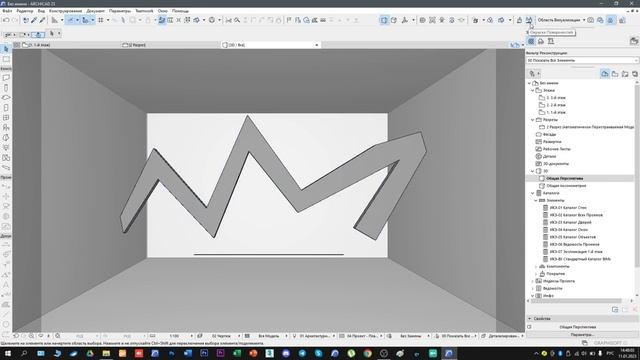Open the Конструирование menu
The width and height of the screenshot is (640, 360).
click(65, 11)
